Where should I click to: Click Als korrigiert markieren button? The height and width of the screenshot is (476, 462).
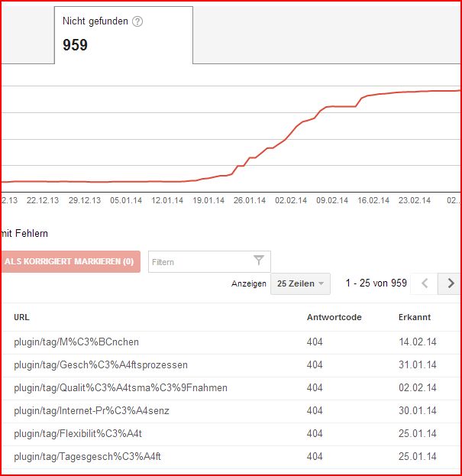pos(69,261)
